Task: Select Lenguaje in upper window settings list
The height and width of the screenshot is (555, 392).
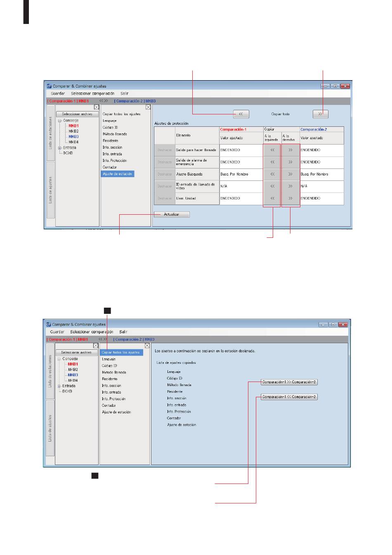Action: click(110, 121)
